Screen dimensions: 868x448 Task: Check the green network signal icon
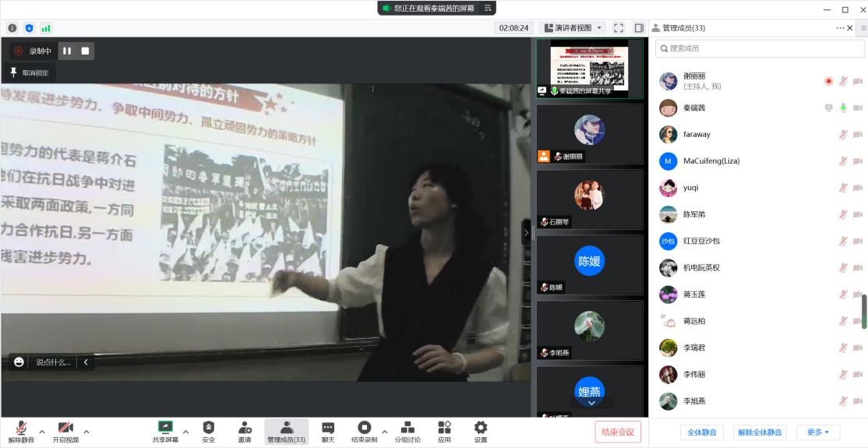click(46, 28)
